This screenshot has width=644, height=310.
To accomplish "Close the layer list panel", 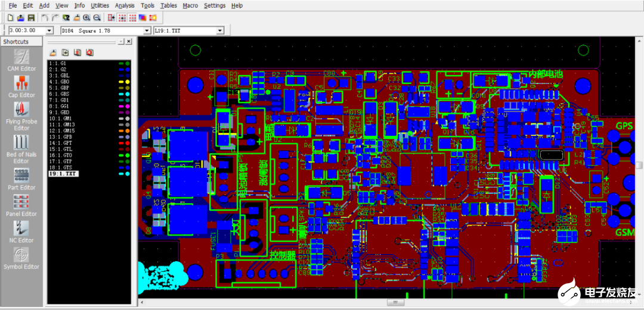I will pos(129,42).
